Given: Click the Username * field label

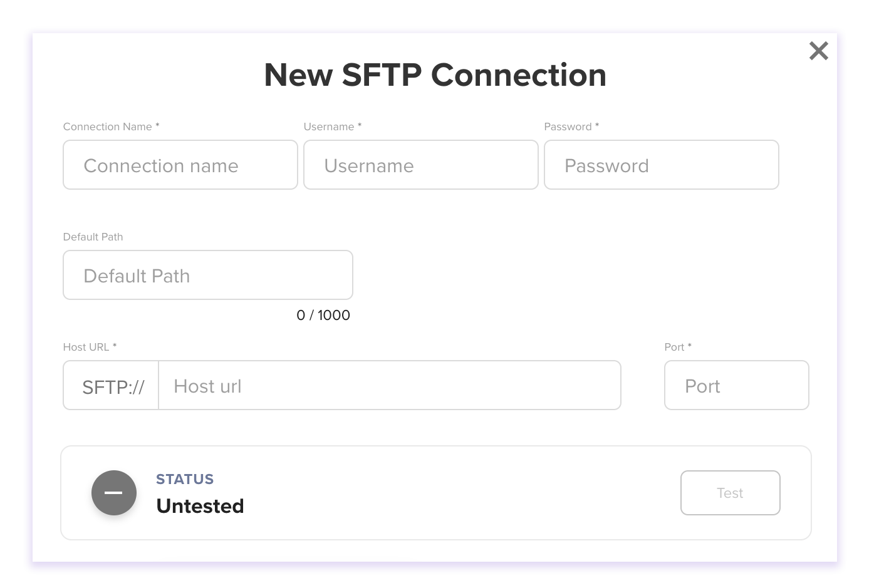Looking at the screenshot, I should click(333, 126).
